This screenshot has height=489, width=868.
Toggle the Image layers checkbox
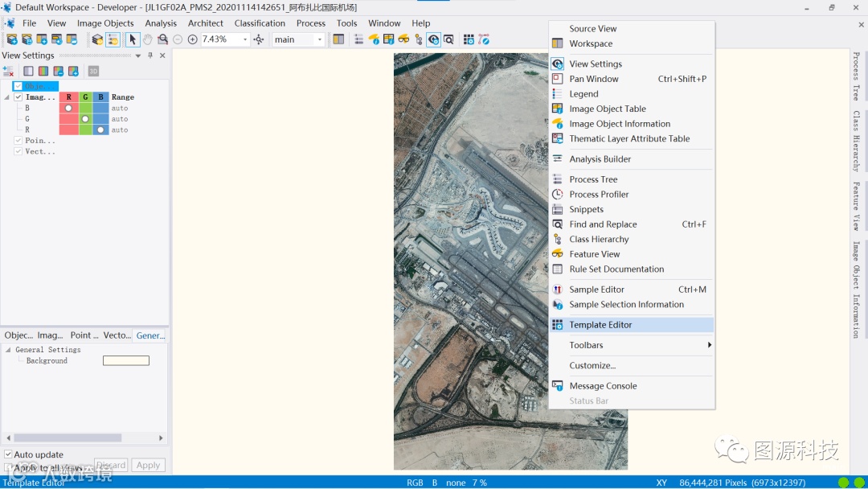[18, 97]
